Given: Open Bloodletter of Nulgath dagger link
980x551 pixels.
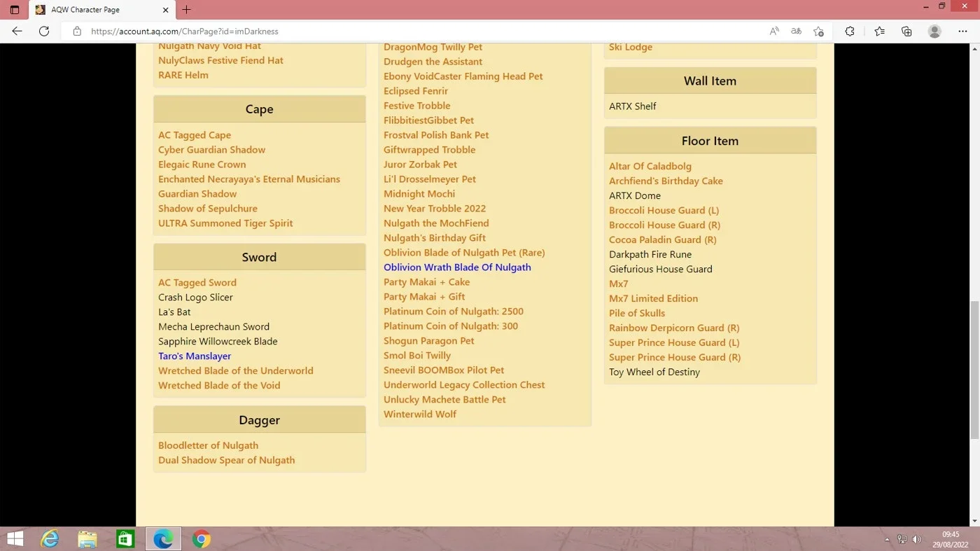Looking at the screenshot, I should [208, 445].
